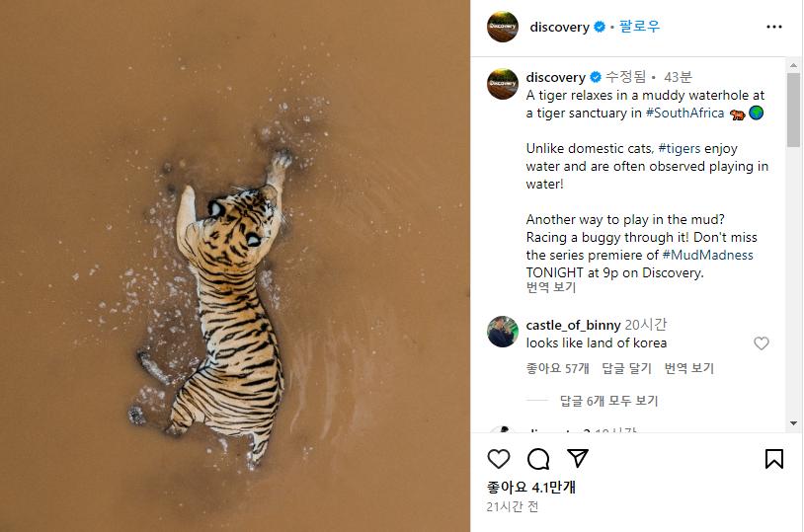
Task: View the 57 likes on the comment
Action: click(557, 368)
